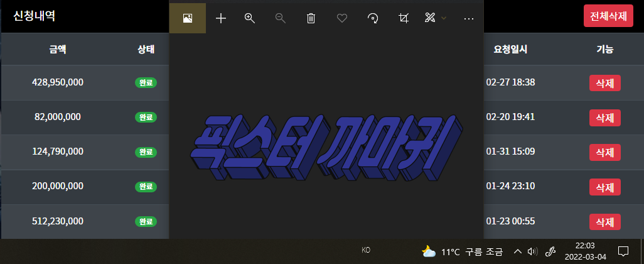Viewport: 644px width, 264px height.
Task: Click the 요청일시 column header
Action: (510, 50)
